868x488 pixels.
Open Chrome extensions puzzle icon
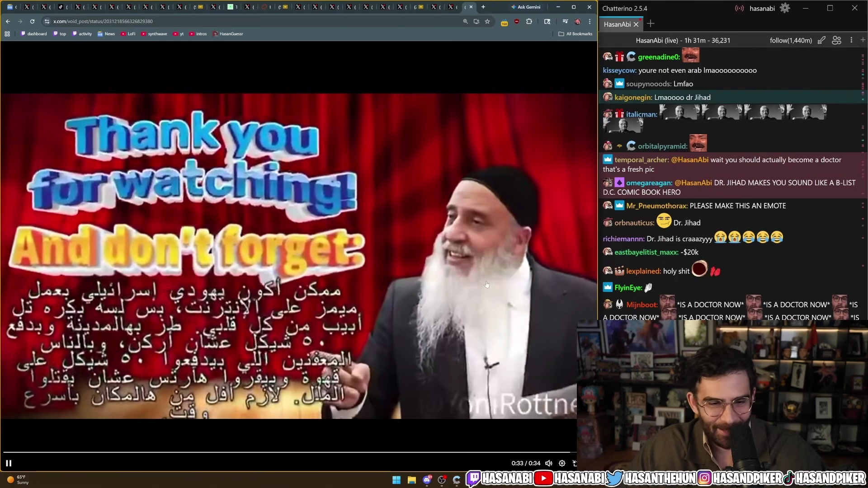(529, 21)
